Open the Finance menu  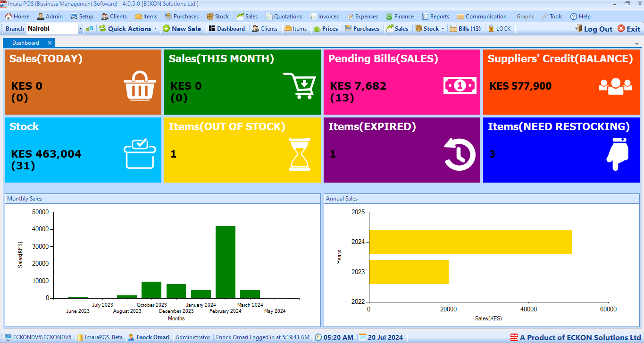(x=400, y=17)
